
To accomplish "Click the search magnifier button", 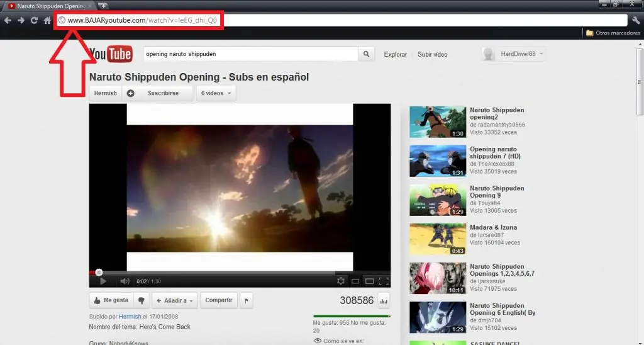I will [x=366, y=54].
